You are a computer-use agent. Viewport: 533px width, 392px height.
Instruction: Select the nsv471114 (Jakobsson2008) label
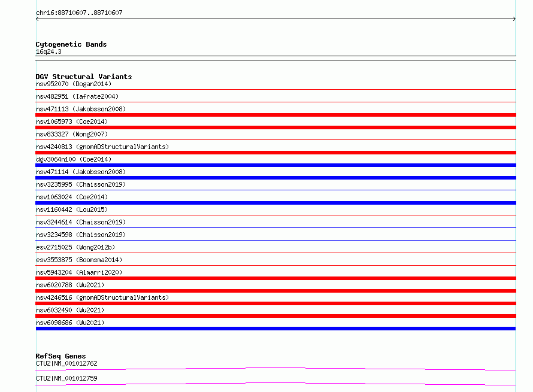tap(81, 172)
